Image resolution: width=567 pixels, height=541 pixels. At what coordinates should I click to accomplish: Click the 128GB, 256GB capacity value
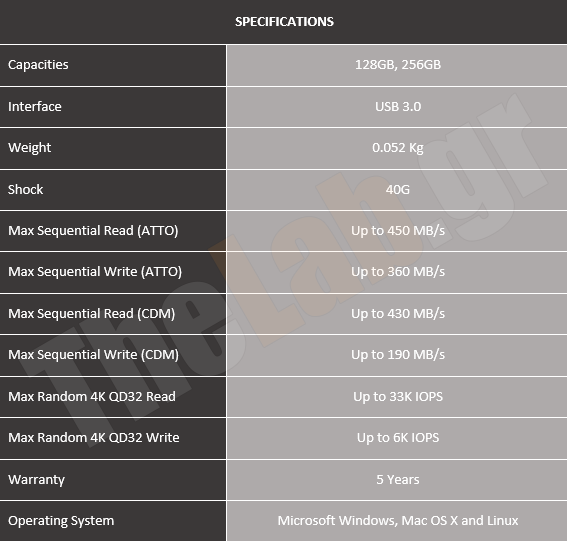398,65
